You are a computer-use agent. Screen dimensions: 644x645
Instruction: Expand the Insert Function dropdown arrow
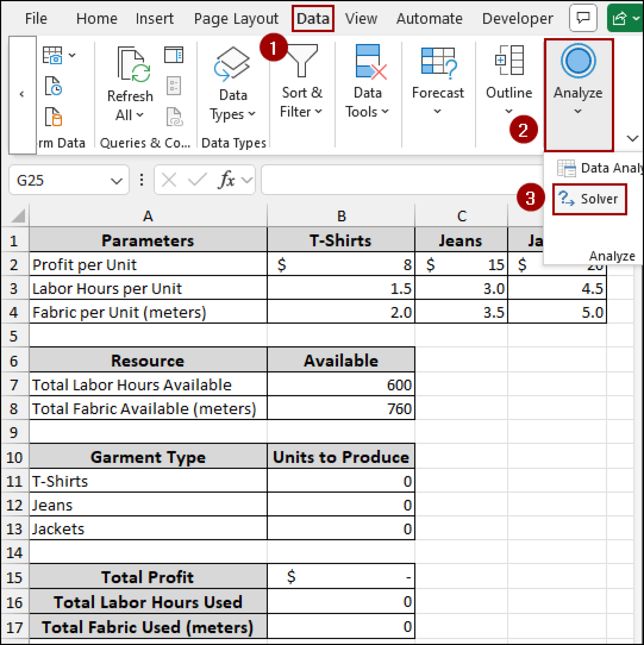pyautogui.click(x=247, y=180)
